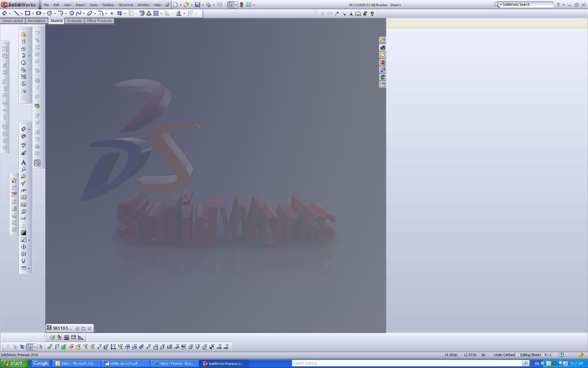Open the Toolbox menu
Viewport: 588px width, 368px height.
108,5
